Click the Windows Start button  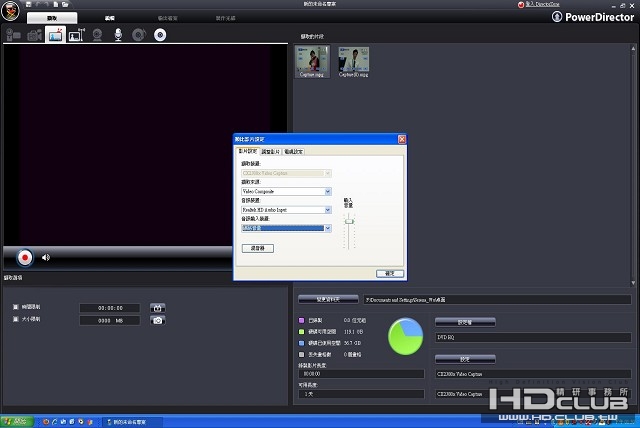tap(15, 421)
